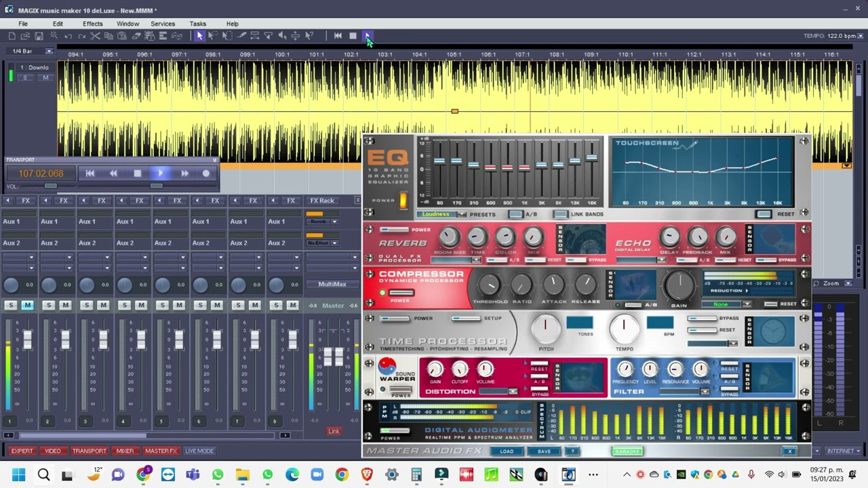Click the EXPERT mode button

22,451
